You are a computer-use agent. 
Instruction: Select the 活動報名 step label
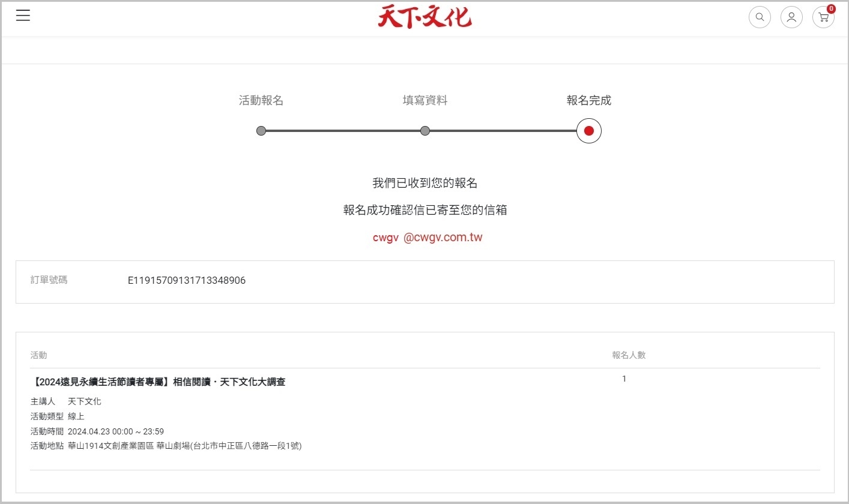click(261, 101)
